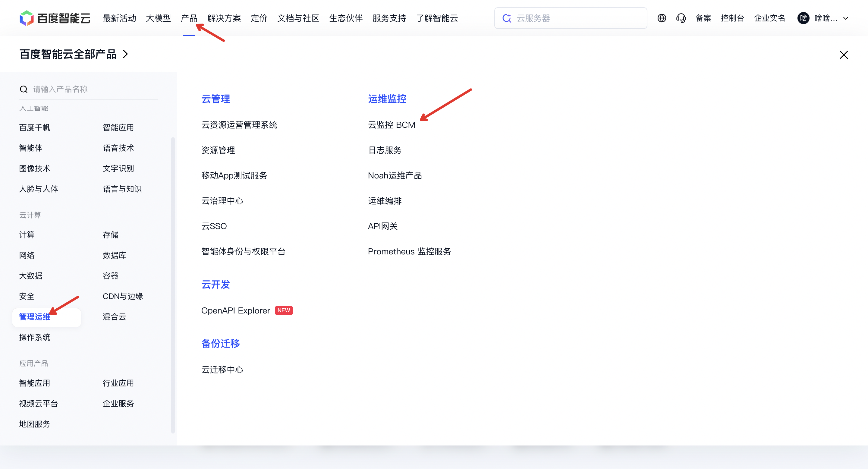868x469 pixels.
Task: Select 百度千帆 category
Action: [x=35, y=128]
